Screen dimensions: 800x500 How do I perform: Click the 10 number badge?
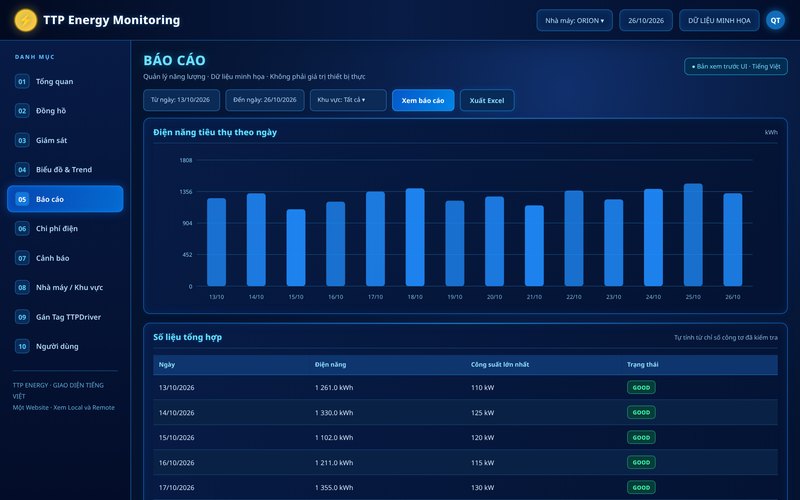pyautogui.click(x=22, y=346)
